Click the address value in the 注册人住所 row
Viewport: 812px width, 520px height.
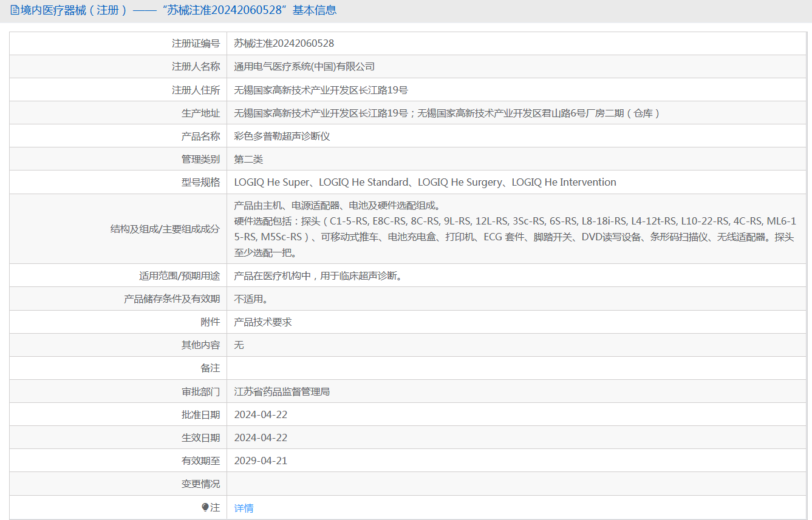tap(321, 90)
